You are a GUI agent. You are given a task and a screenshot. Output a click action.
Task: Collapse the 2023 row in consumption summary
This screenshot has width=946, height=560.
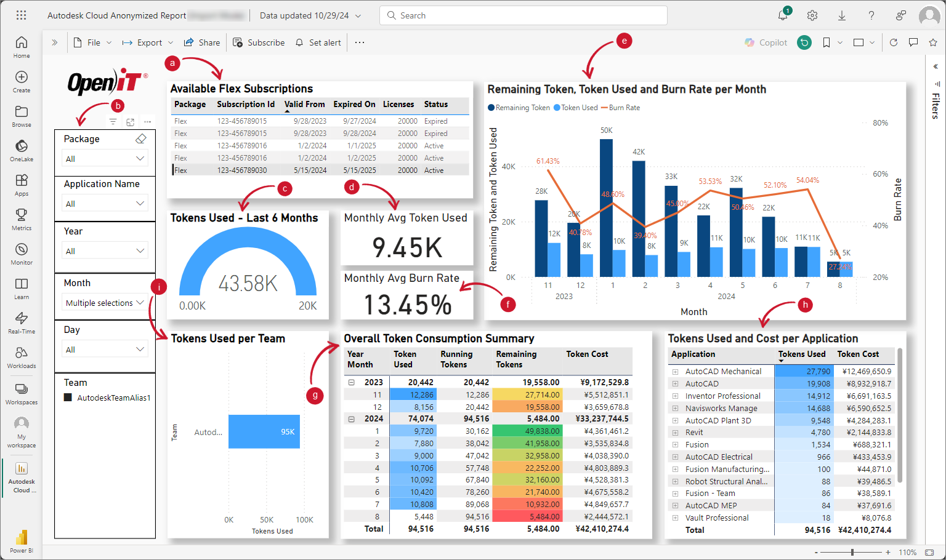click(352, 382)
